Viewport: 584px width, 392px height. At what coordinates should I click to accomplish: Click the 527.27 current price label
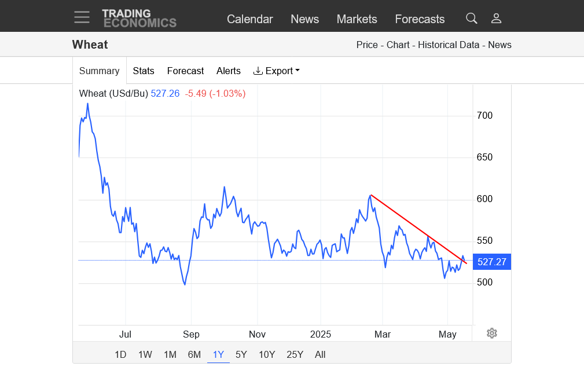point(491,262)
